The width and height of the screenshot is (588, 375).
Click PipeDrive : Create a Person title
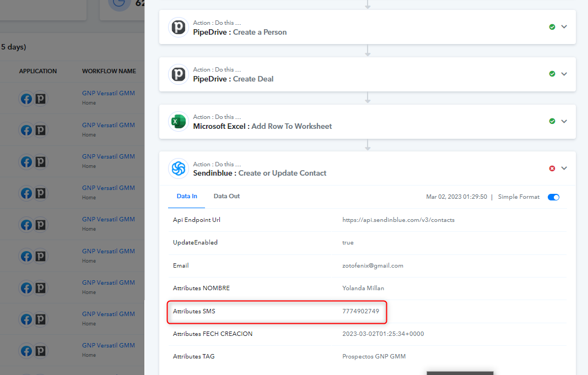(240, 32)
